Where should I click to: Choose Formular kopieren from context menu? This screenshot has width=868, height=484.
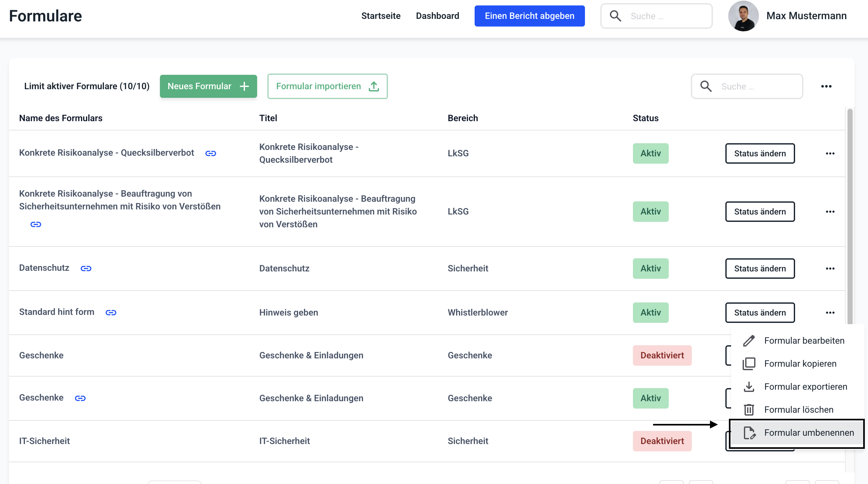pos(800,364)
